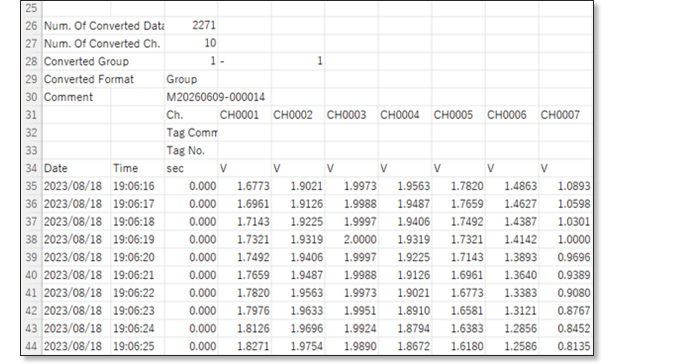Click the 'Date' header cell
673x364 pixels.
pos(76,168)
